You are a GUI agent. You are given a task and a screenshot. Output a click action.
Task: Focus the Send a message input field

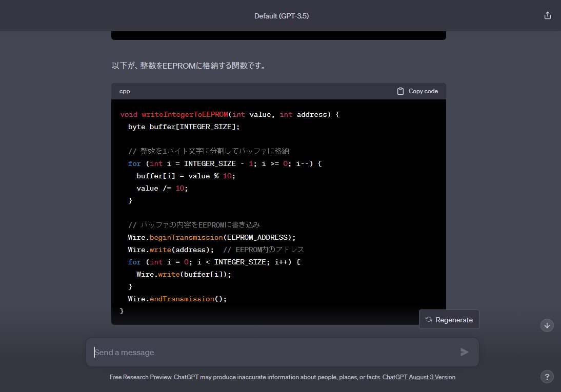(x=272, y=352)
